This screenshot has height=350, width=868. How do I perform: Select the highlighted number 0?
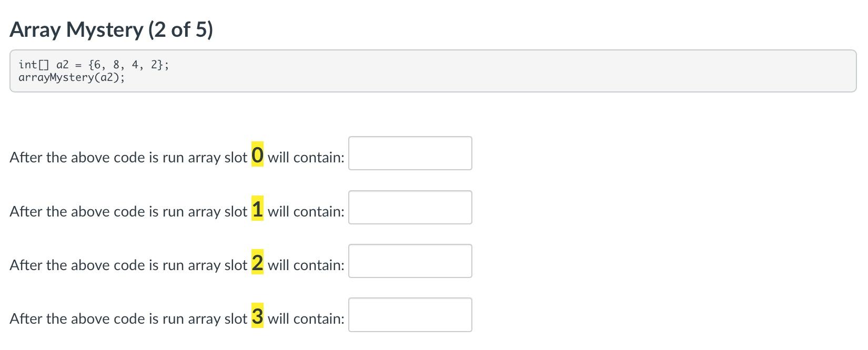point(257,155)
